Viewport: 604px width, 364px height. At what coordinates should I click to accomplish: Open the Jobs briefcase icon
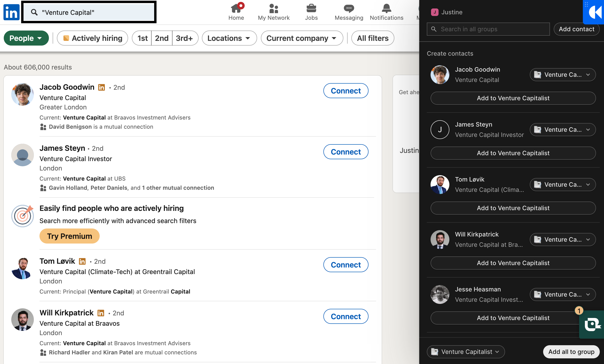click(x=311, y=9)
